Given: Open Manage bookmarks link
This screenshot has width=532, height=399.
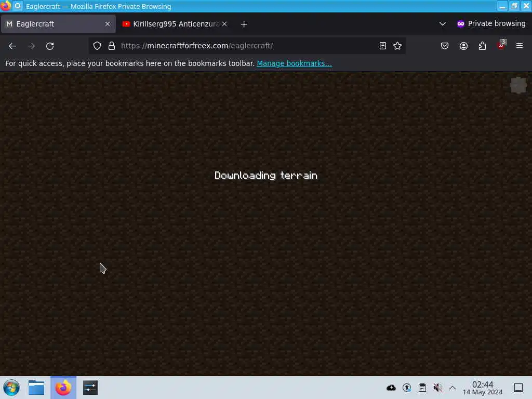Looking at the screenshot, I should tap(294, 63).
